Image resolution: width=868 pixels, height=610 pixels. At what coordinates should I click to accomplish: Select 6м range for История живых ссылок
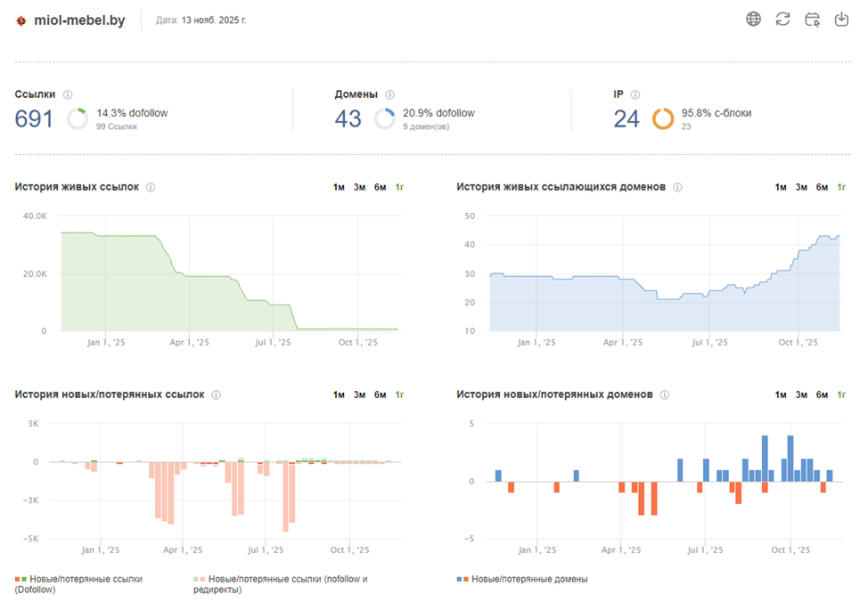click(380, 188)
